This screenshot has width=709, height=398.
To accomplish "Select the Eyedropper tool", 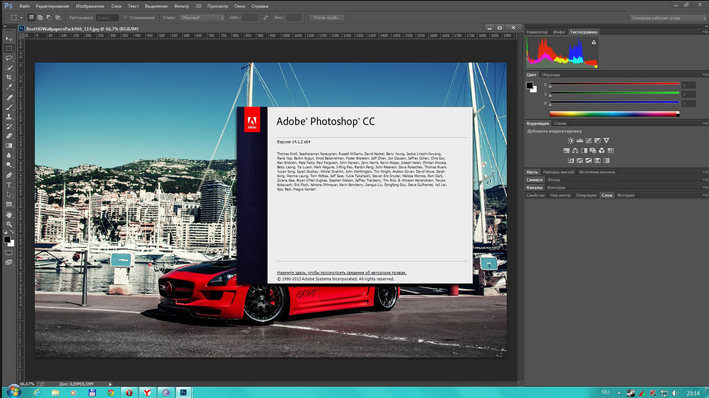I will pos(9,87).
